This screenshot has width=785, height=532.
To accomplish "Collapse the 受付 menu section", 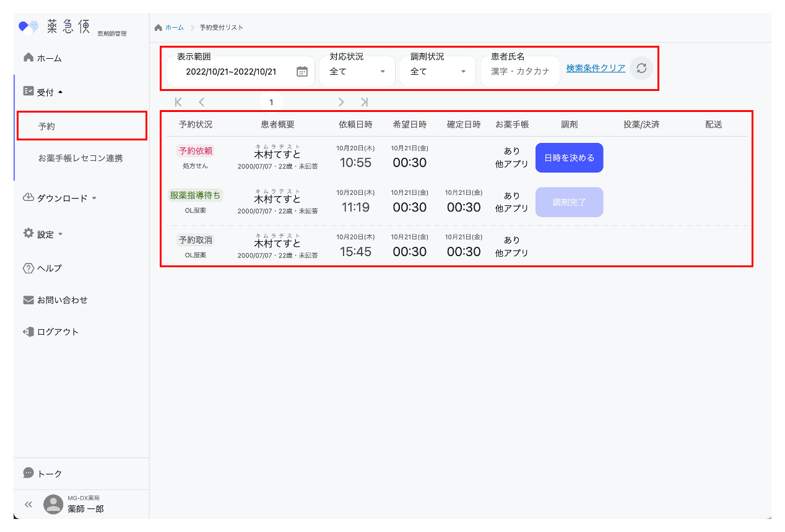I will pos(44,92).
